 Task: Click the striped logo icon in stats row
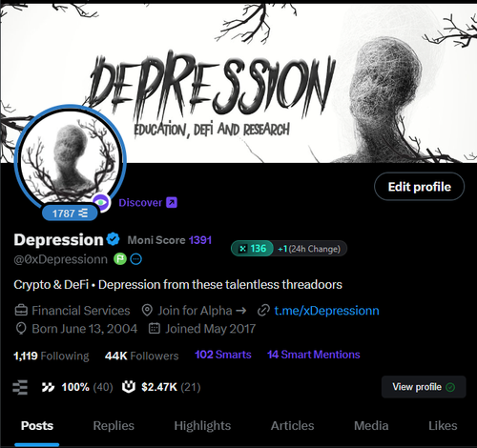20,387
